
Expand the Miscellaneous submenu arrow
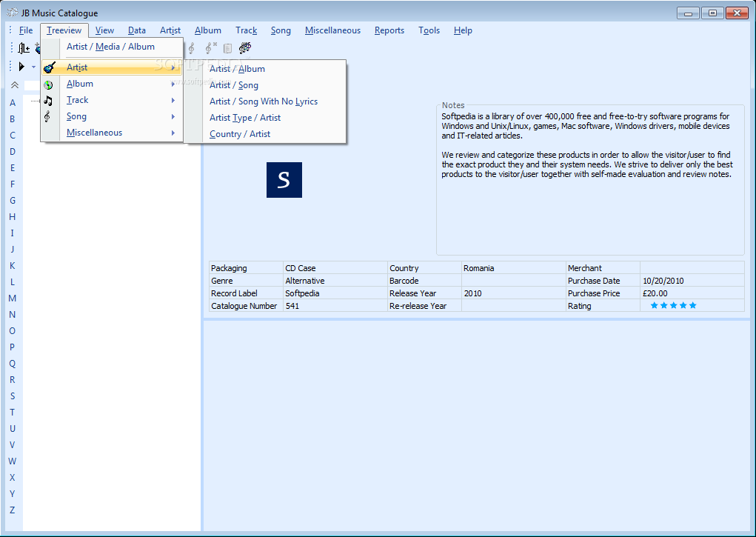[173, 133]
